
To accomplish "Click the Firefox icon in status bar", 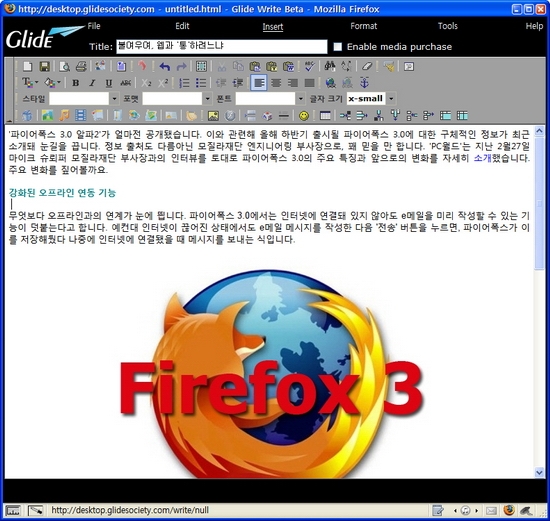I will coord(509,510).
